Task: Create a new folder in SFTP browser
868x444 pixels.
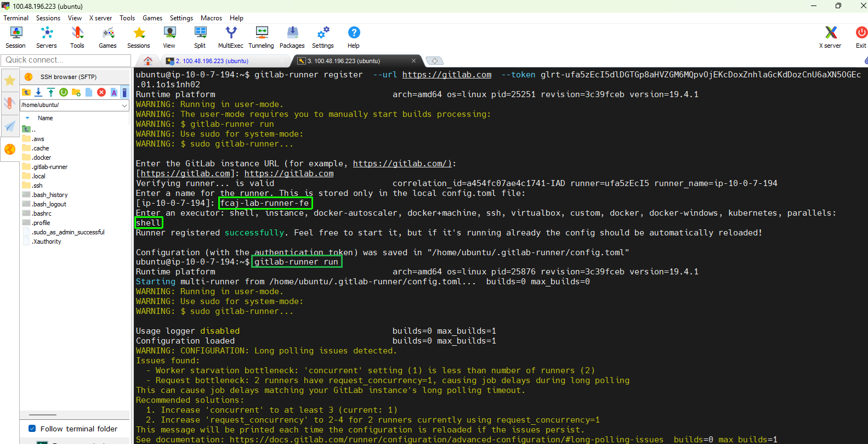Action: click(76, 92)
